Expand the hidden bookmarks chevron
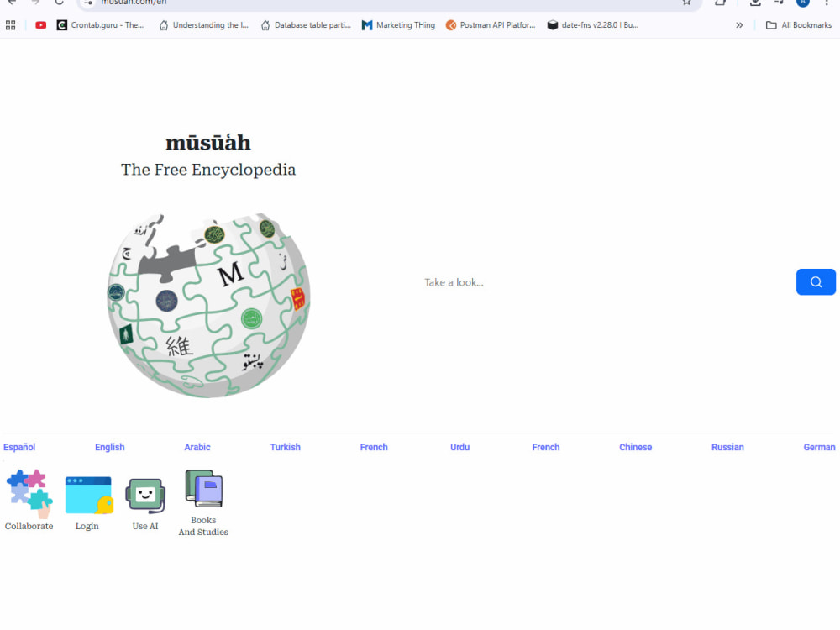 (x=739, y=25)
